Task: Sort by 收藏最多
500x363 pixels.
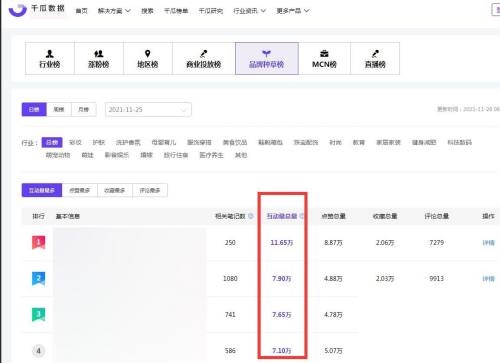Action: point(115,190)
